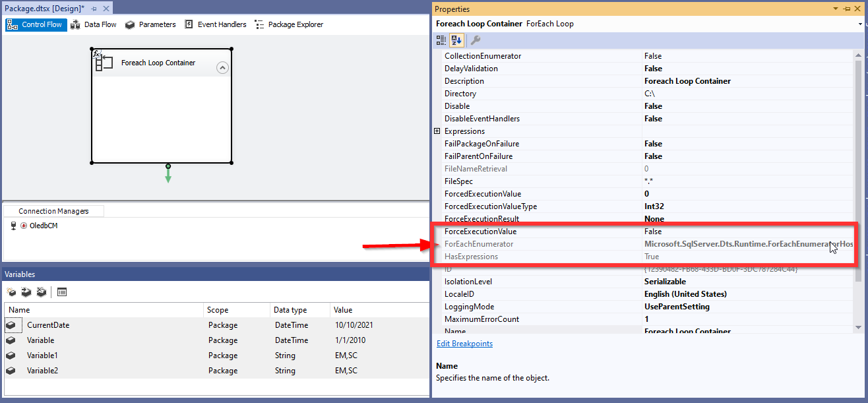The height and width of the screenshot is (403, 868).
Task: Click the Properties grid scrollbar up arrow
Action: 858,55
